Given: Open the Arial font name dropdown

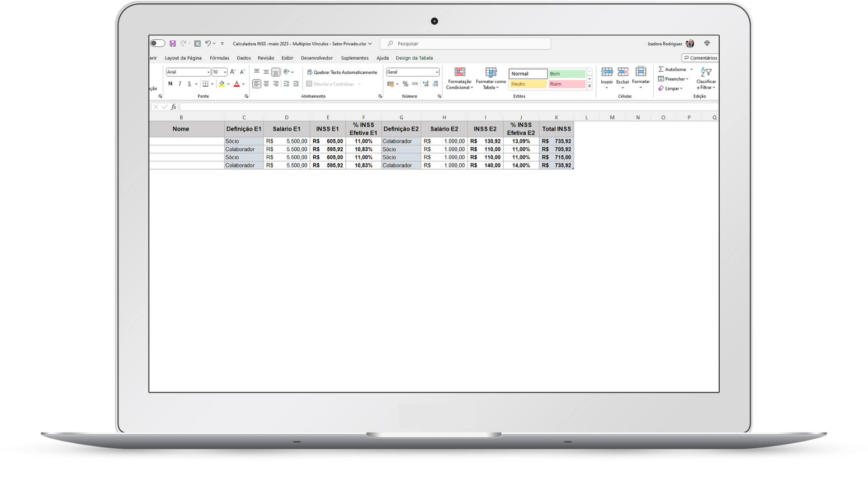Looking at the screenshot, I should click(x=208, y=72).
